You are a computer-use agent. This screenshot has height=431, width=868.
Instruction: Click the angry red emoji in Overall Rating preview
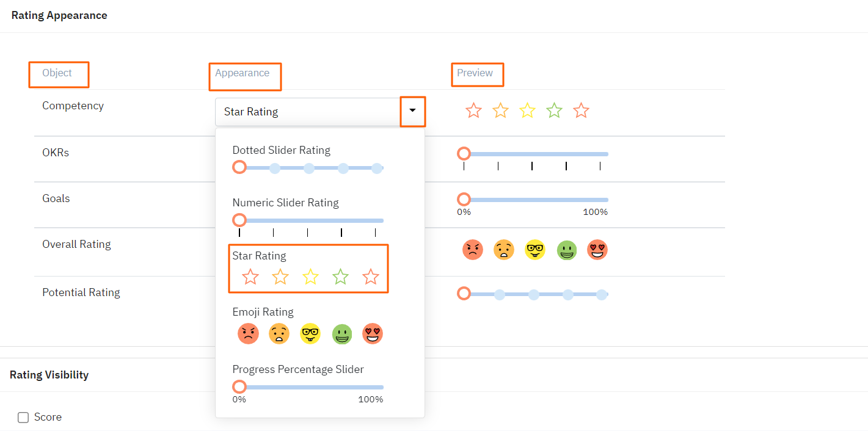472,250
